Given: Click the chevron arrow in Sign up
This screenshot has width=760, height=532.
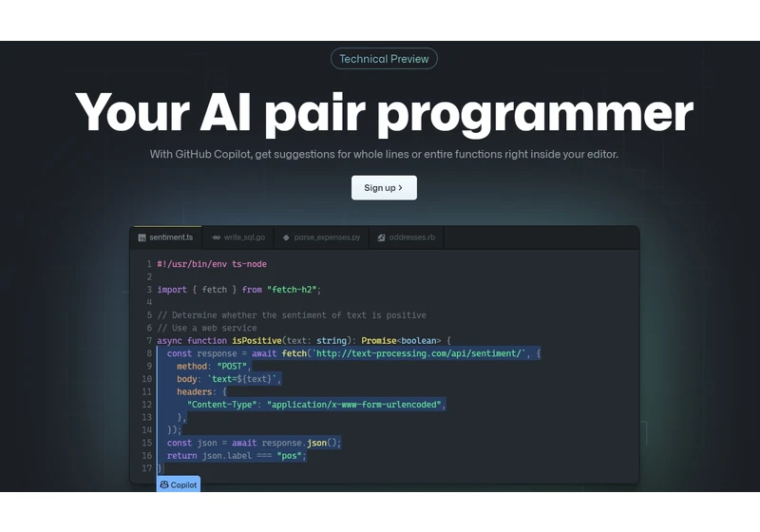Looking at the screenshot, I should [x=400, y=187].
